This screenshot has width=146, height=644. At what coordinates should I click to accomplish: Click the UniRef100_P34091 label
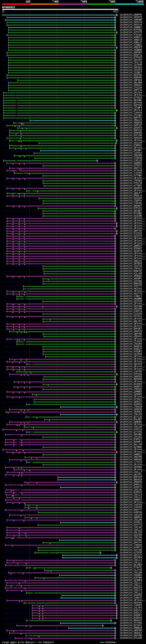[x=131, y=35]
